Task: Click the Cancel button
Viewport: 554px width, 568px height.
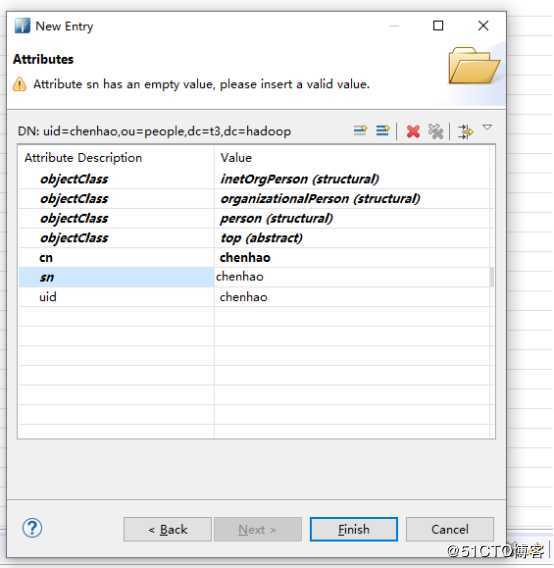Action: (x=450, y=530)
